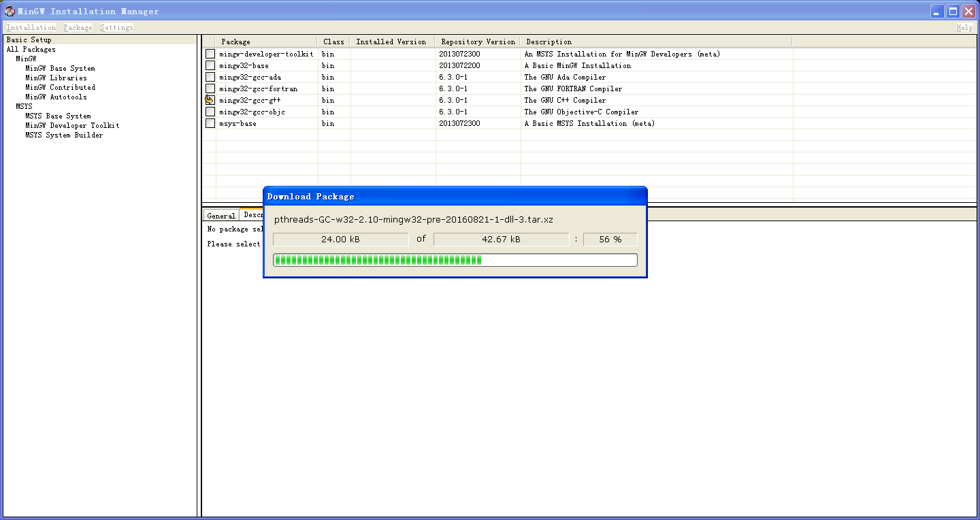Select the mingw32-gcc-ada package name
The width and height of the screenshot is (980, 520).
coord(250,77)
